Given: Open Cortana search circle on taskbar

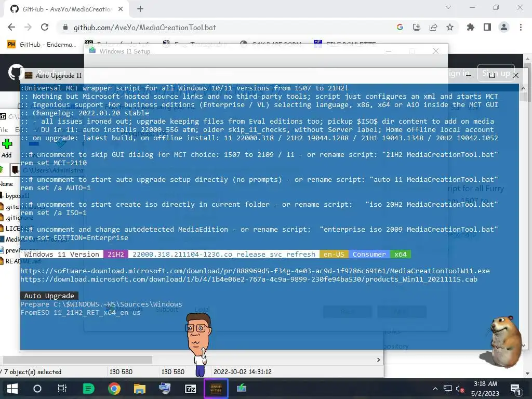Looking at the screenshot, I should pyautogui.click(x=37, y=389).
